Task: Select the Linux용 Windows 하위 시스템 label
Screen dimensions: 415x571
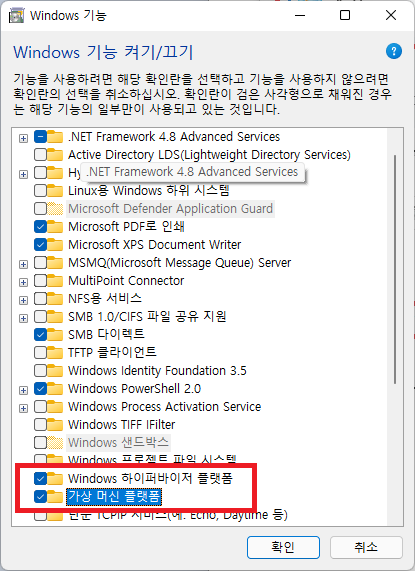Action: pyautogui.click(x=149, y=190)
